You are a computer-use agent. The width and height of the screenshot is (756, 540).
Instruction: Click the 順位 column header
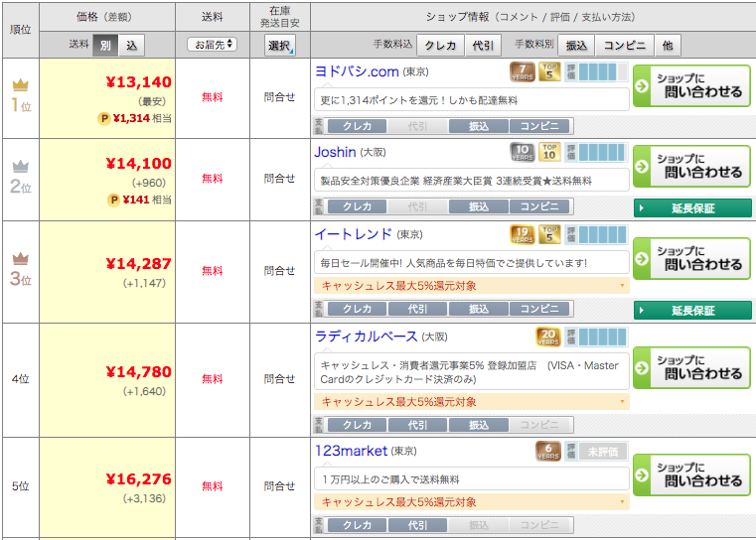click(20, 30)
